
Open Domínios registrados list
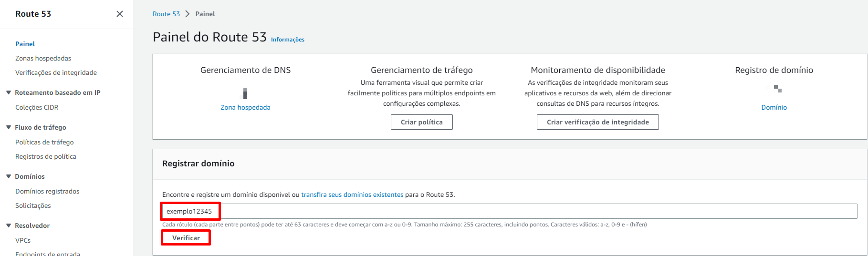(47, 191)
